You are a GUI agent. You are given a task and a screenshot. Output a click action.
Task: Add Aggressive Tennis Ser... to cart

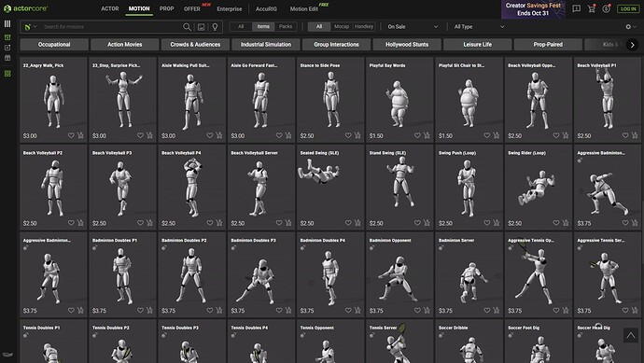635,310
